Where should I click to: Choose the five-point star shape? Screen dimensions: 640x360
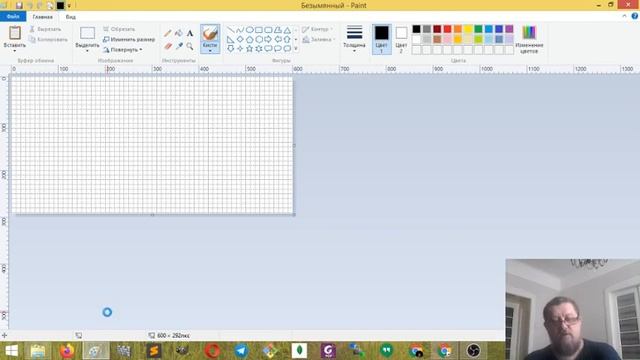coord(249,49)
